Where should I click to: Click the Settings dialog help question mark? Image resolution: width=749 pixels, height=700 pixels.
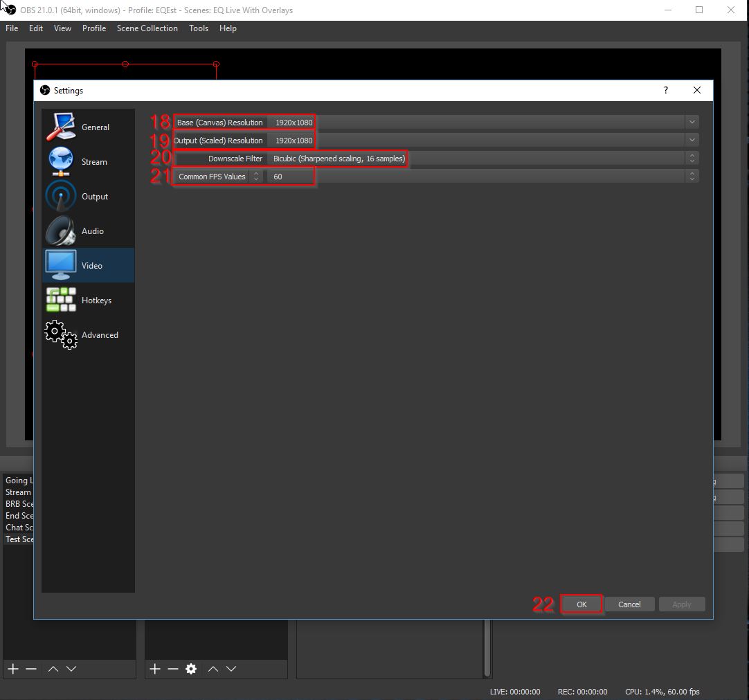click(x=665, y=90)
